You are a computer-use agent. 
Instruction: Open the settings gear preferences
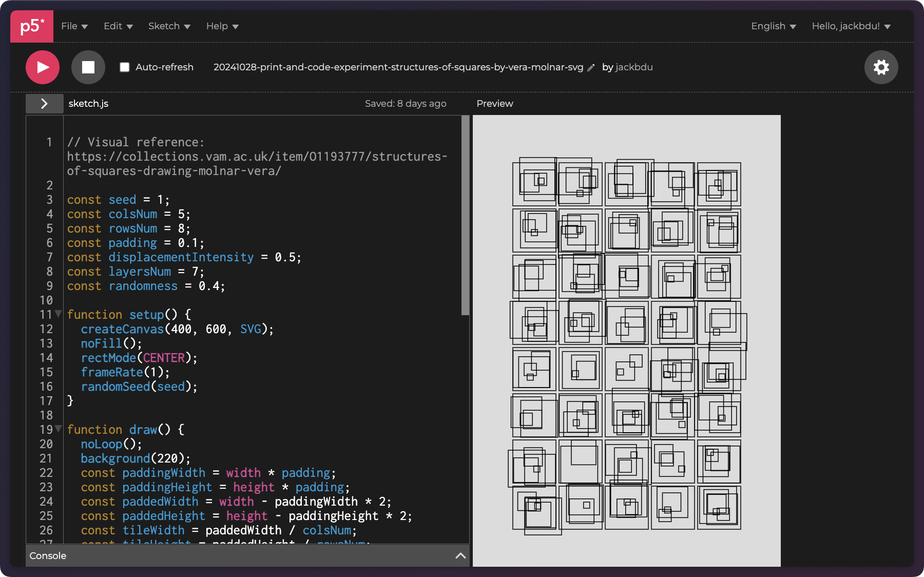pos(881,67)
